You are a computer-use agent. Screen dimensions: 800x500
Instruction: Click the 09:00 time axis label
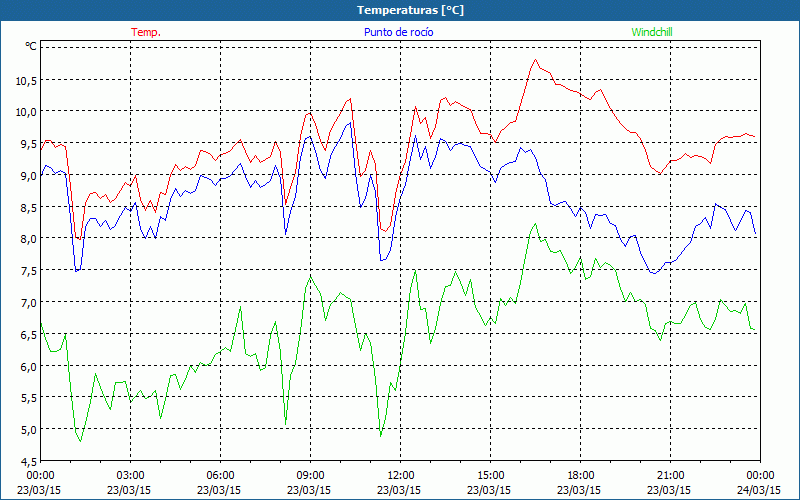(310, 476)
